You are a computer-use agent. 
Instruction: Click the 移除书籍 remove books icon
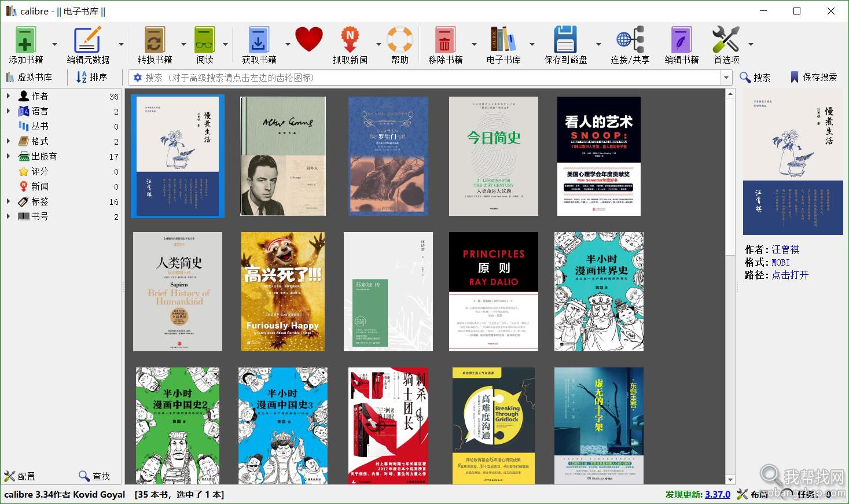coord(445,40)
